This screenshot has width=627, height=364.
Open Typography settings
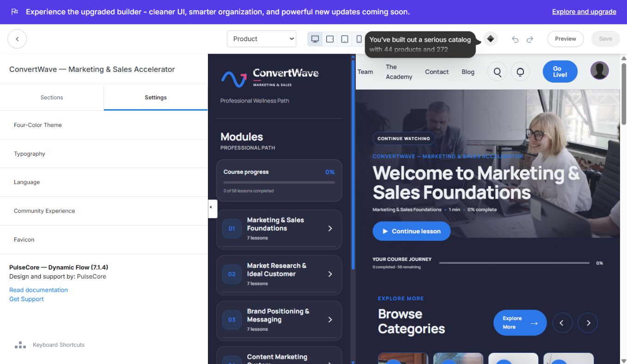(103, 154)
